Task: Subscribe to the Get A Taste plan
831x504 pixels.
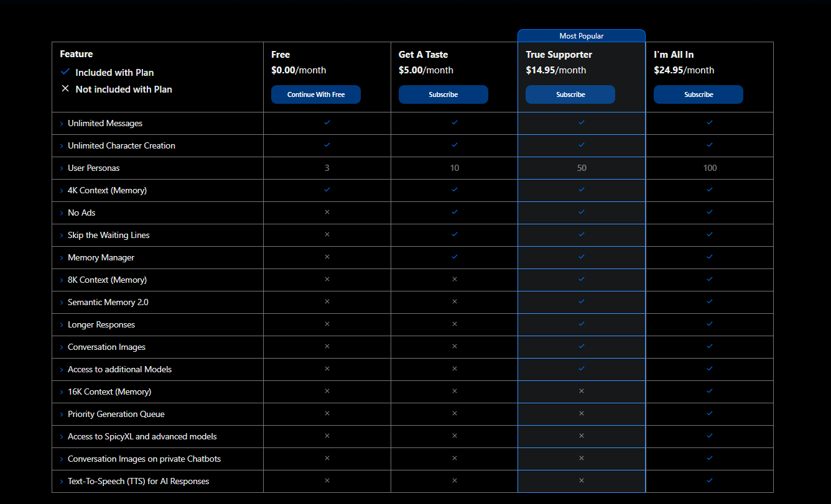Action: pos(443,94)
